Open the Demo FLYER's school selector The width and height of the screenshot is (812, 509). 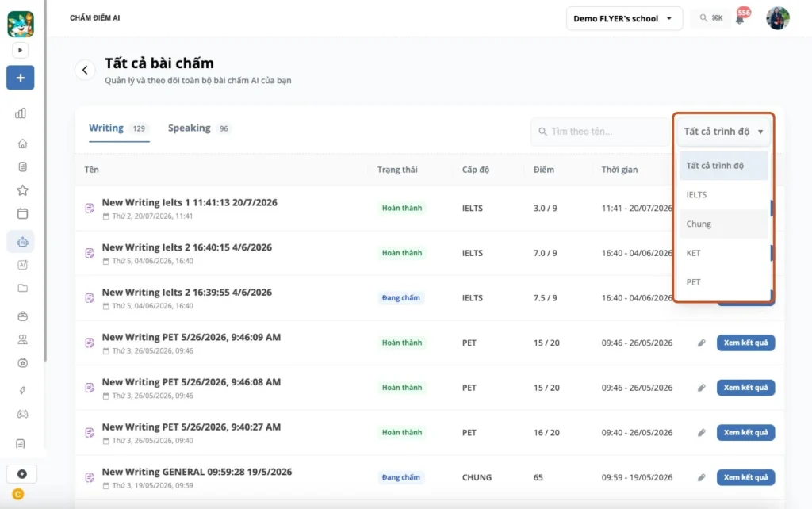coord(624,19)
